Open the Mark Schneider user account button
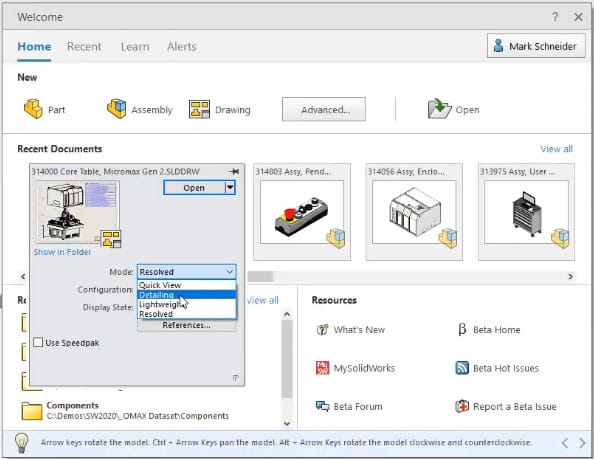Image resolution: width=594 pixels, height=459 pixels. (x=536, y=46)
